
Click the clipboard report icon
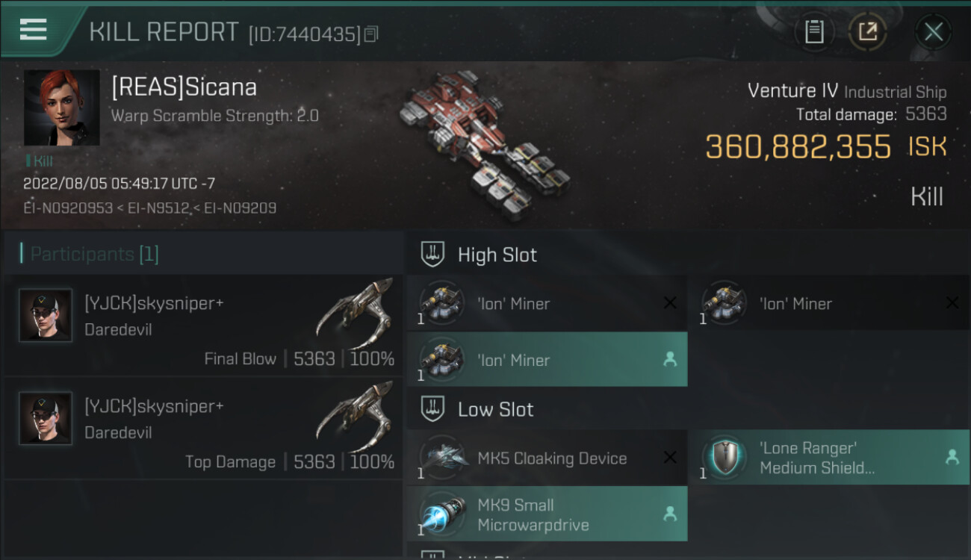[x=814, y=32]
